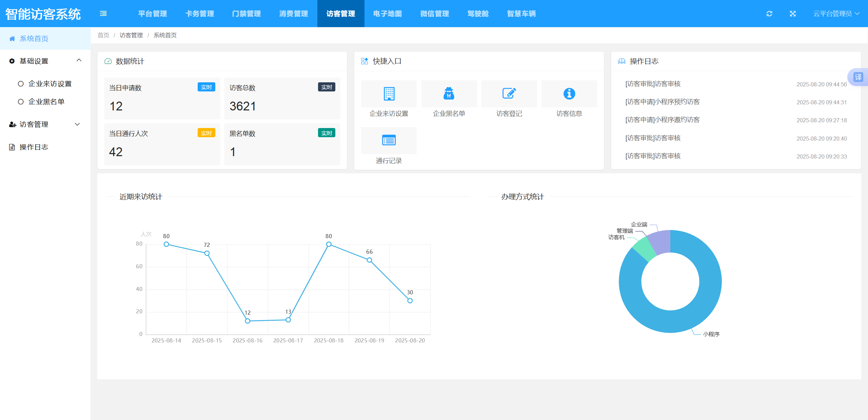Open 访客登记 edit icon shortcut
Viewport: 868px width, 420px height.
(509, 94)
